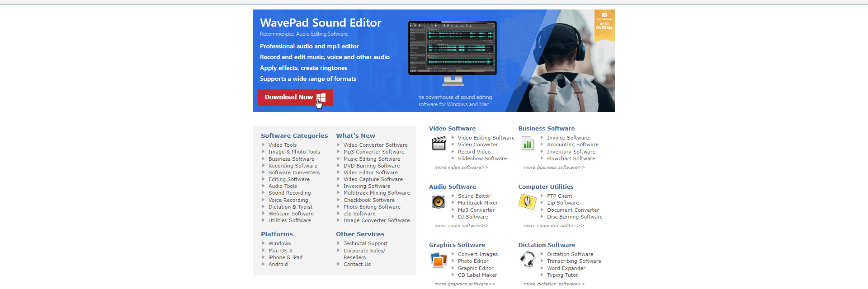Image resolution: width=868 pixels, height=289 pixels.
Task: Open DVD Burning Software link
Action: click(372, 166)
